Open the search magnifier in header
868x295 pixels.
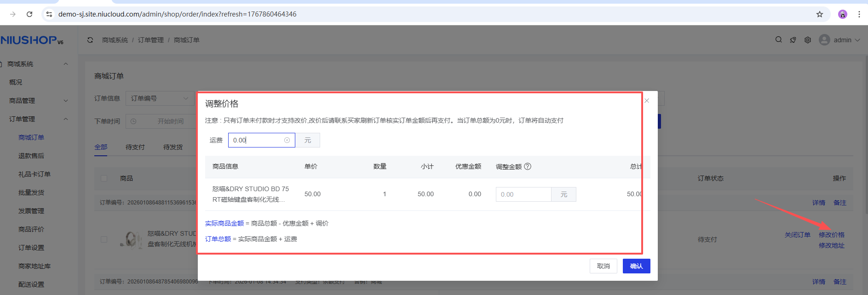pos(778,40)
